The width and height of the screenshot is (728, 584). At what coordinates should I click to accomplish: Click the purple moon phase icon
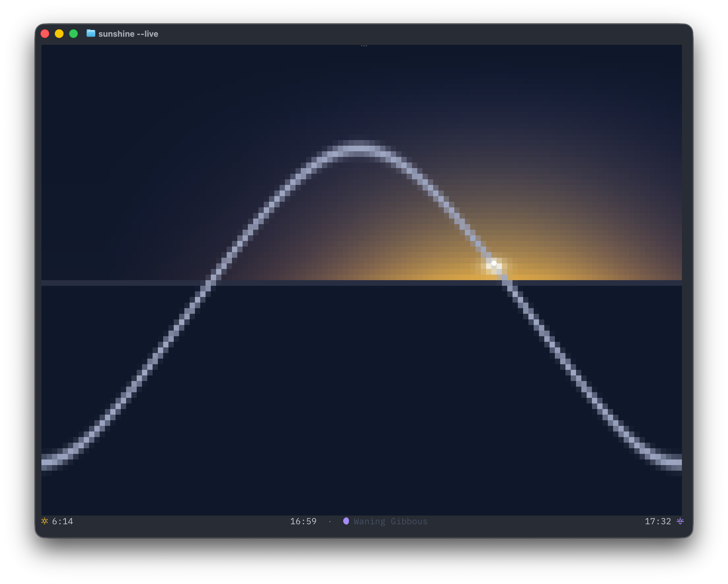[x=346, y=521]
